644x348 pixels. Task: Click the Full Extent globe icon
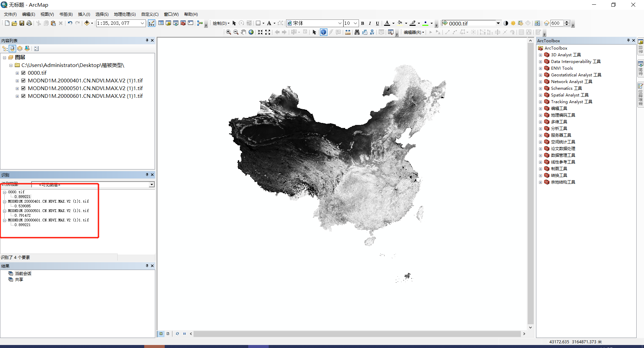point(251,32)
